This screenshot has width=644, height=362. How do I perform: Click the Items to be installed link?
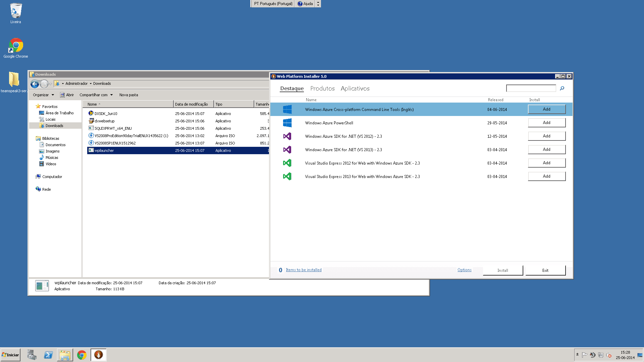(x=304, y=270)
